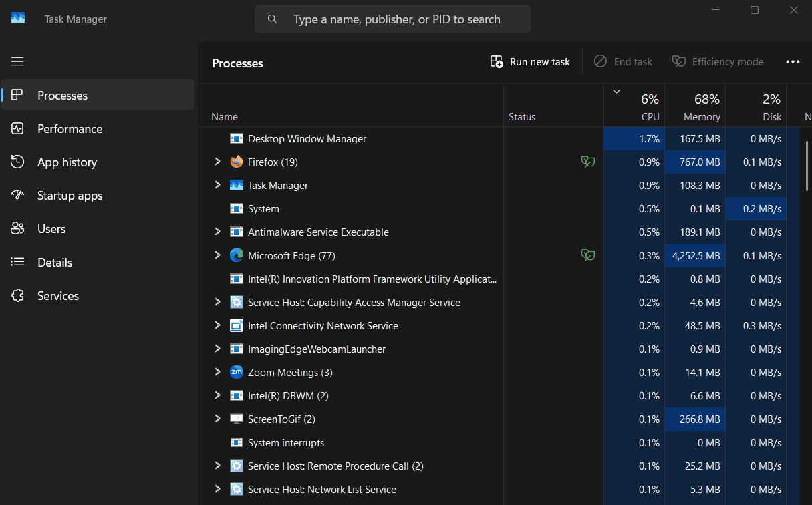The height and width of the screenshot is (505, 812).
Task: Click Firefox memory value 767.0 MB
Action: 695,162
